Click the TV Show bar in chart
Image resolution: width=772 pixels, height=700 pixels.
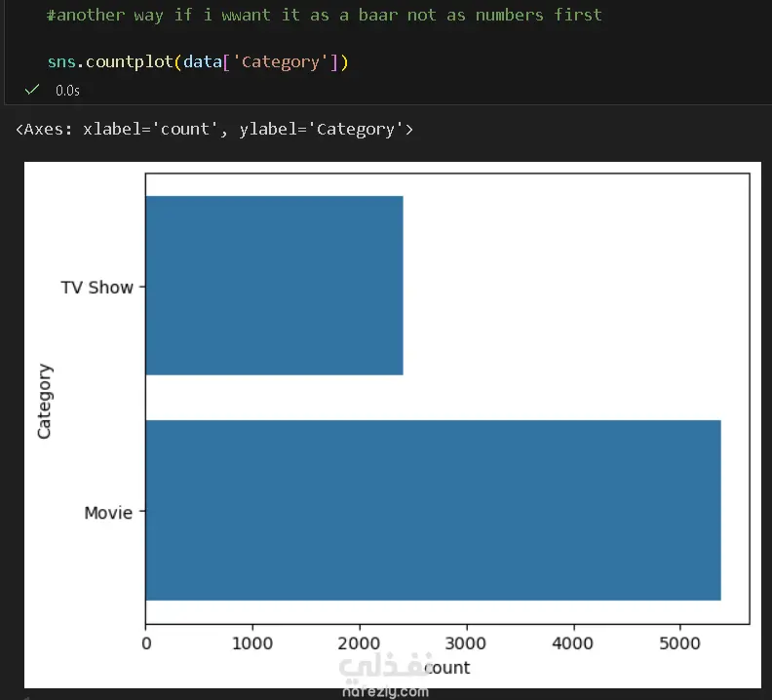(x=274, y=285)
